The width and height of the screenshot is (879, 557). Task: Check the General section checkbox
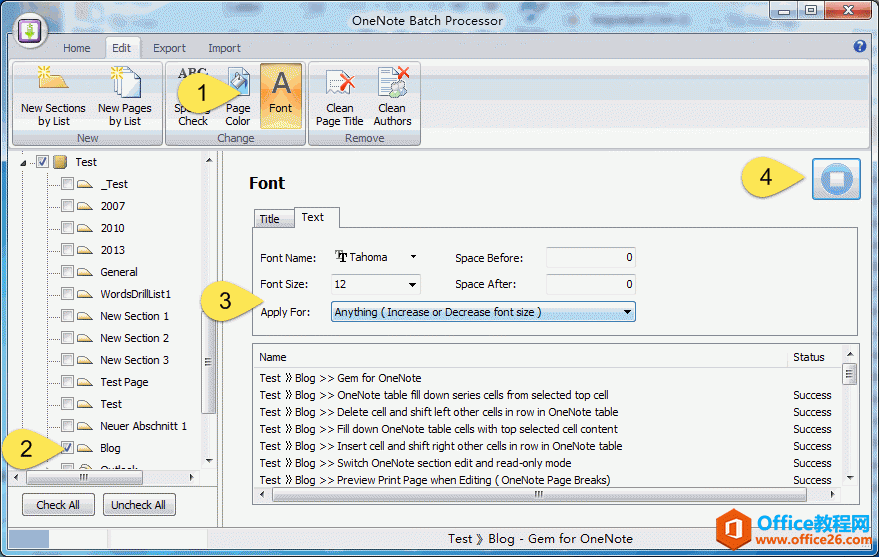[x=67, y=272]
